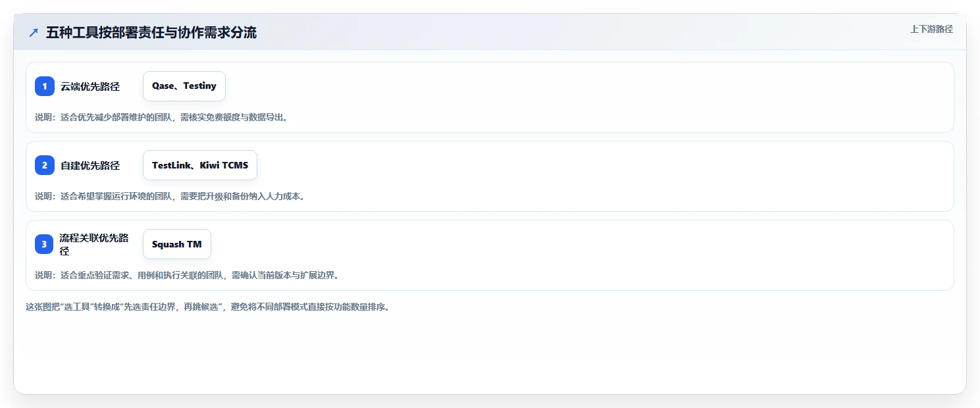Click the footer caption starting 这张图把

(x=208, y=307)
